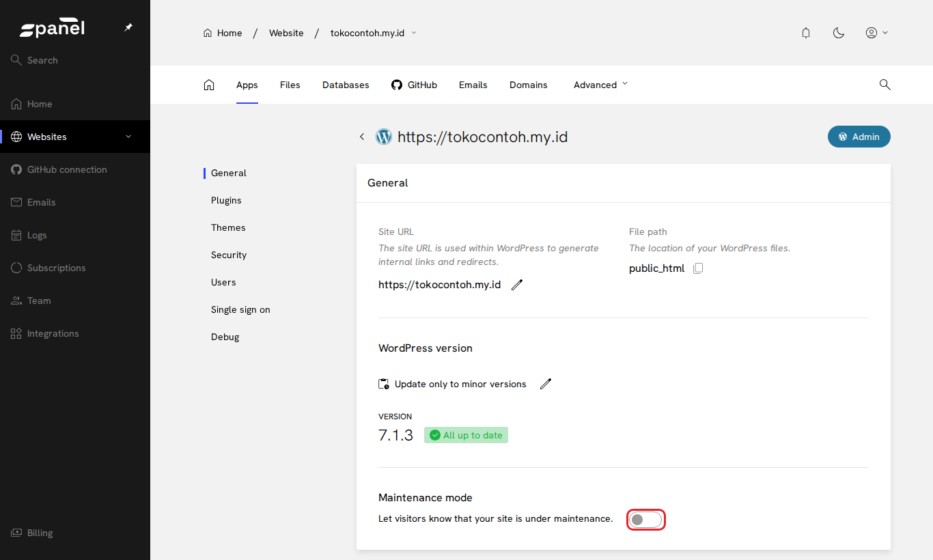This screenshot has height=560, width=933.
Task: Open the user account menu
Action: tap(877, 33)
